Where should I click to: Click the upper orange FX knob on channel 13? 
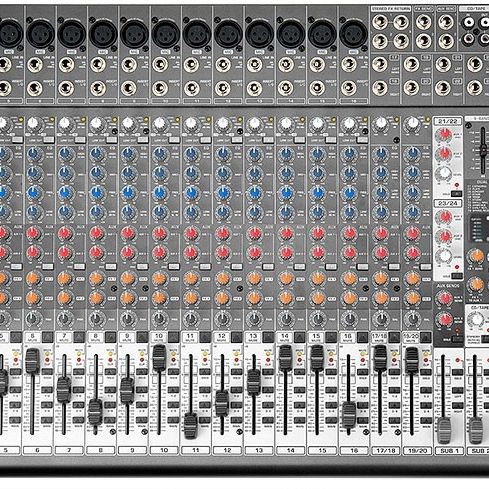tap(254, 278)
